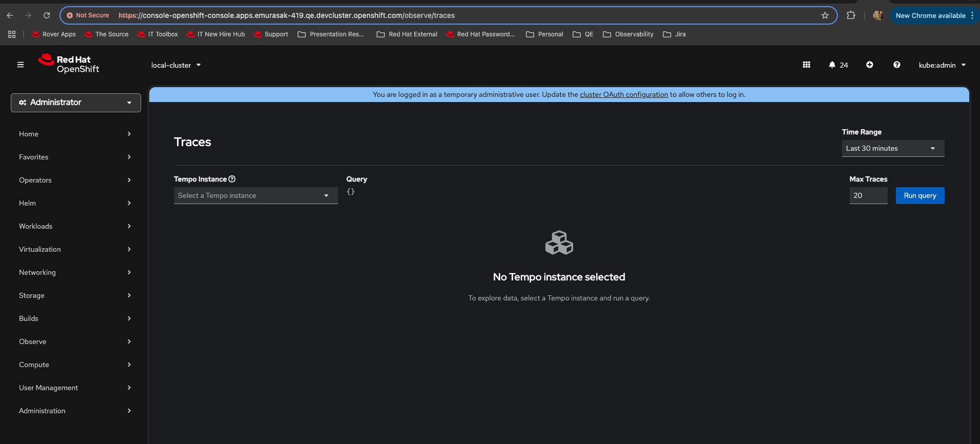
Task: Expand the Helm navigation section
Action: 75,204
